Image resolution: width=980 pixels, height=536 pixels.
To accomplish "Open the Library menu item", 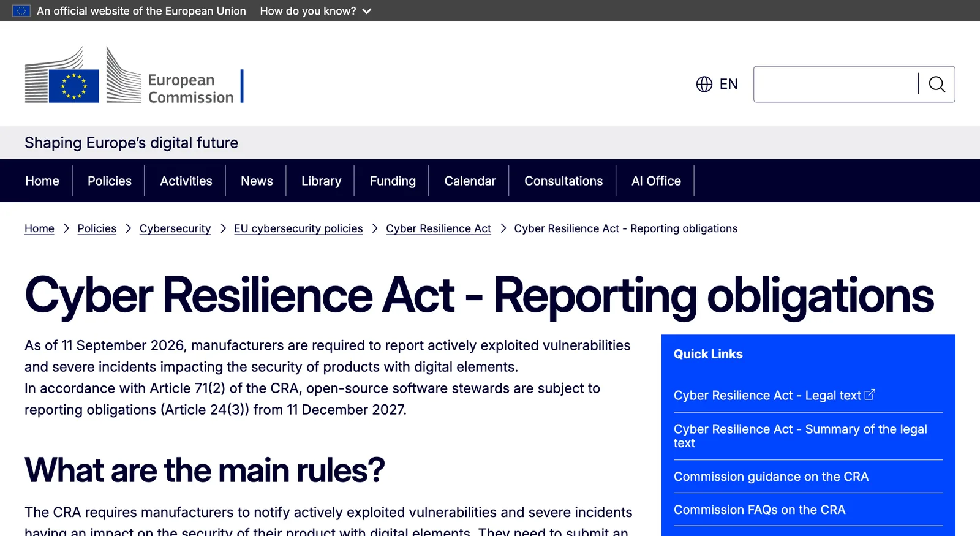I will click(321, 181).
